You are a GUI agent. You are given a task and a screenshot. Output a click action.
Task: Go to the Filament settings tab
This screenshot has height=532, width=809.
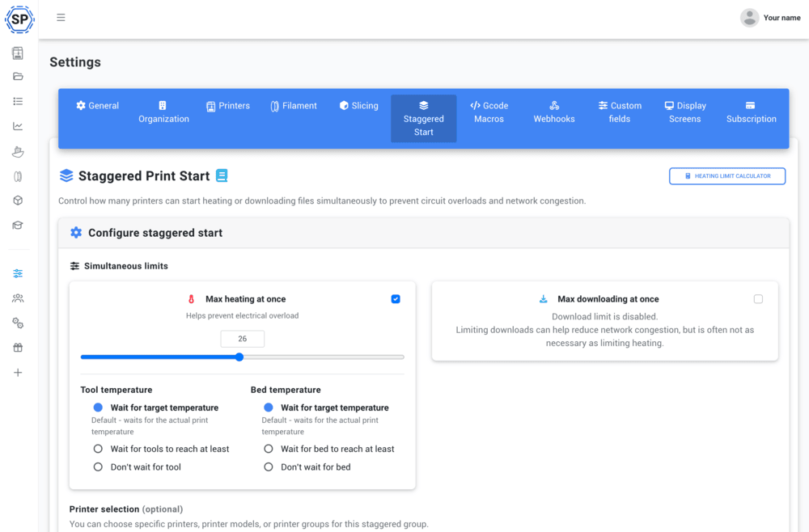(293, 106)
